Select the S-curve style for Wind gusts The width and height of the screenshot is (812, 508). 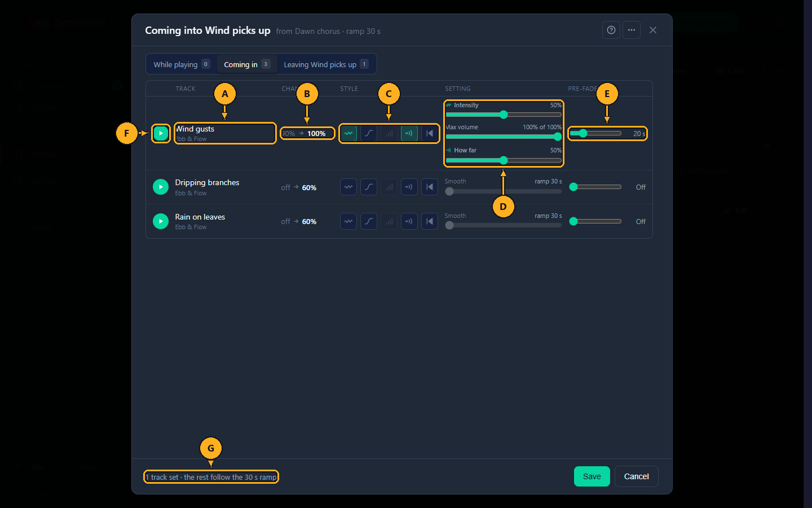click(x=369, y=133)
